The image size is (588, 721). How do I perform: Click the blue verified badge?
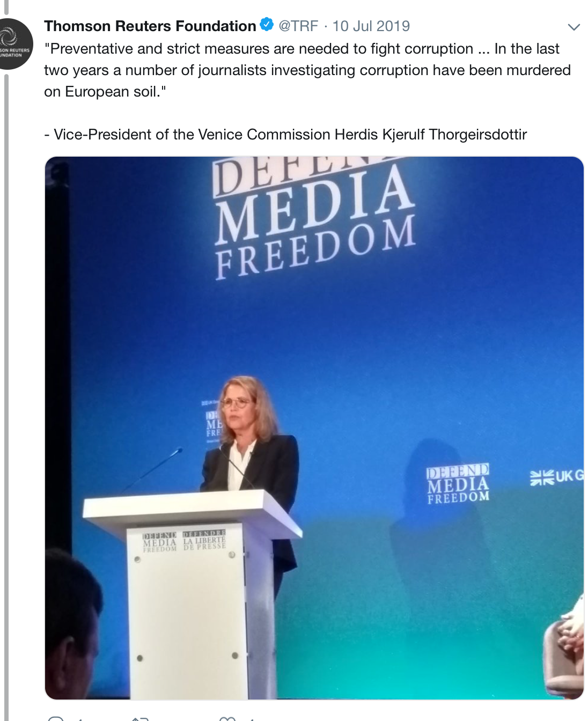click(267, 25)
